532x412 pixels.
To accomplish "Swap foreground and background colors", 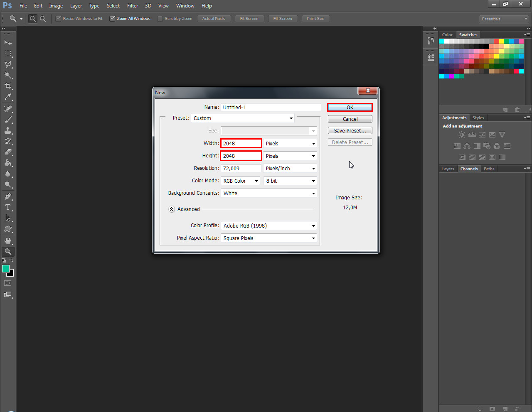I will tap(12, 260).
